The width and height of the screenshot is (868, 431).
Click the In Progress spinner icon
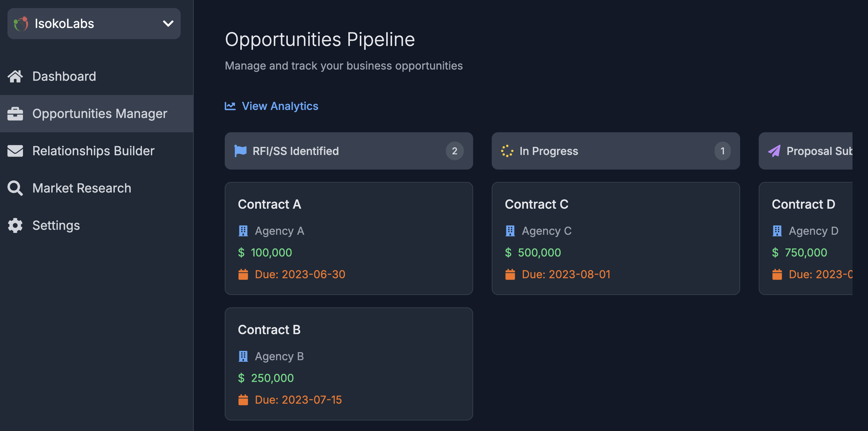(x=507, y=151)
